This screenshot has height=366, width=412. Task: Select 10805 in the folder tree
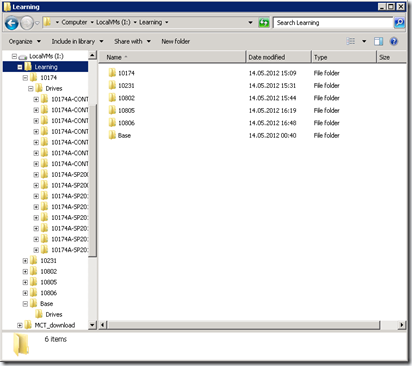coord(49,282)
